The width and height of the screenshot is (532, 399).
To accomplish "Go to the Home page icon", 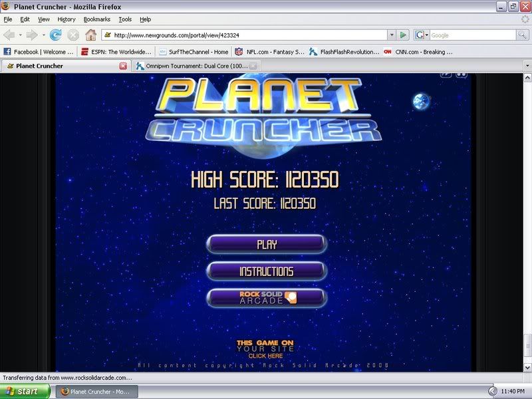I will pos(90,35).
